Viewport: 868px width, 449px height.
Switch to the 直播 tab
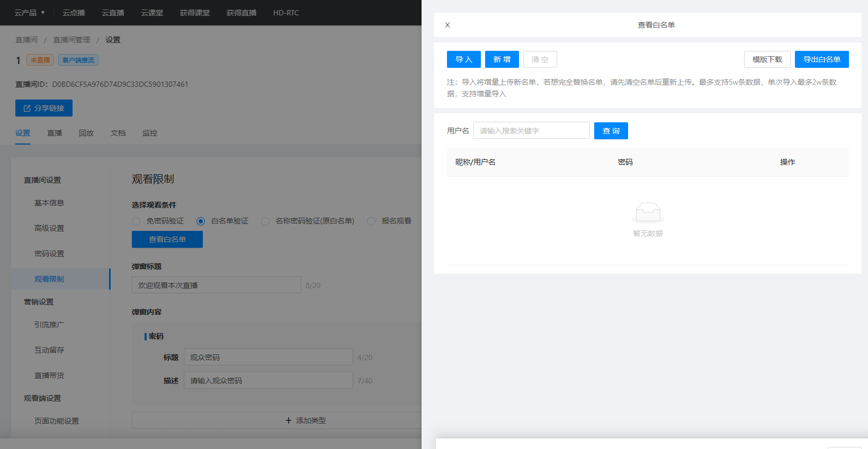click(55, 133)
